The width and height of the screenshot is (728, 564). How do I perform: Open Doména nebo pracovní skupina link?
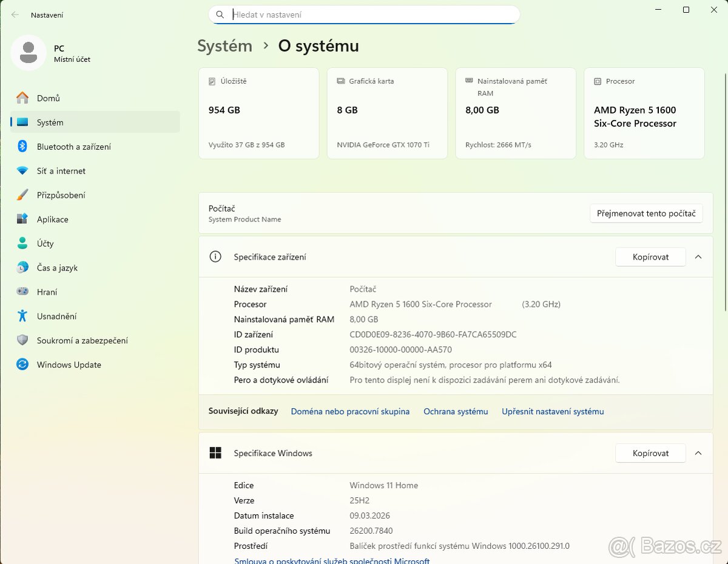pyautogui.click(x=350, y=412)
